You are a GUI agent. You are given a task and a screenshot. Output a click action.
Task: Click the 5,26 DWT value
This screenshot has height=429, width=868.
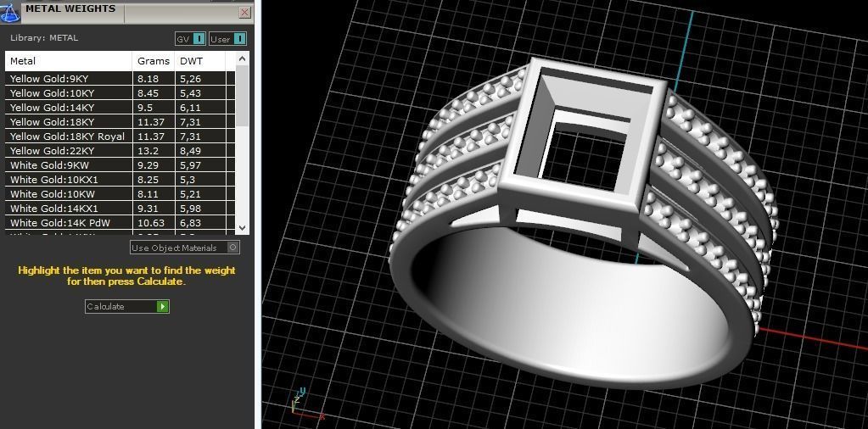[190, 79]
